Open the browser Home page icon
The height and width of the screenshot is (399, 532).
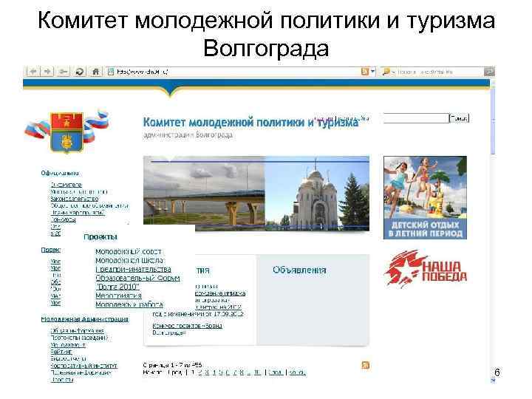(x=95, y=72)
